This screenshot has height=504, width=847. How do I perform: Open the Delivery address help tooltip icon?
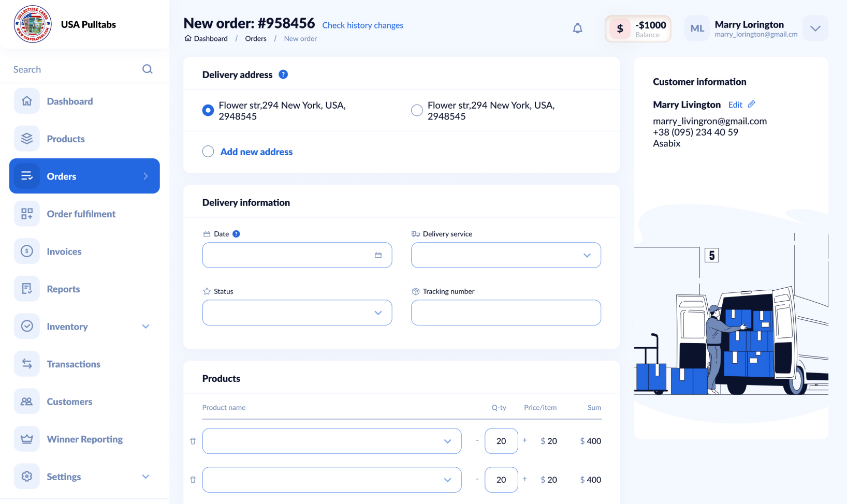(x=283, y=74)
